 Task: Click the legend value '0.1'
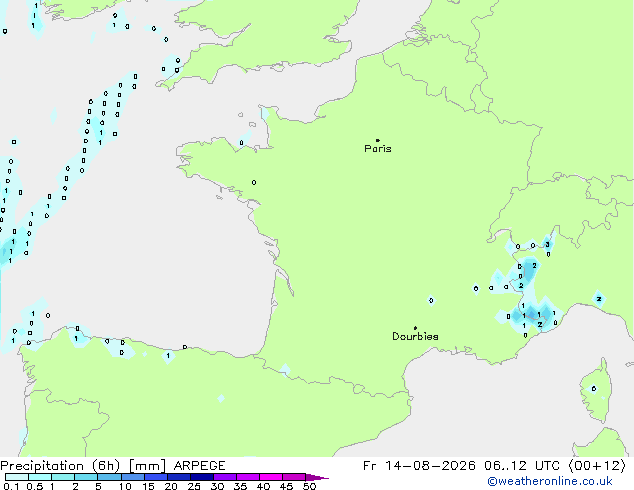click(x=11, y=486)
